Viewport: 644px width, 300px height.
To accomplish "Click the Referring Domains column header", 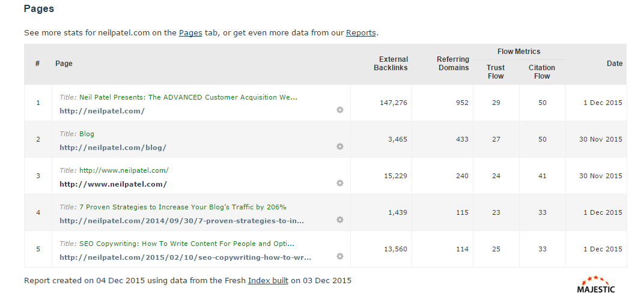I will pyautogui.click(x=452, y=64).
